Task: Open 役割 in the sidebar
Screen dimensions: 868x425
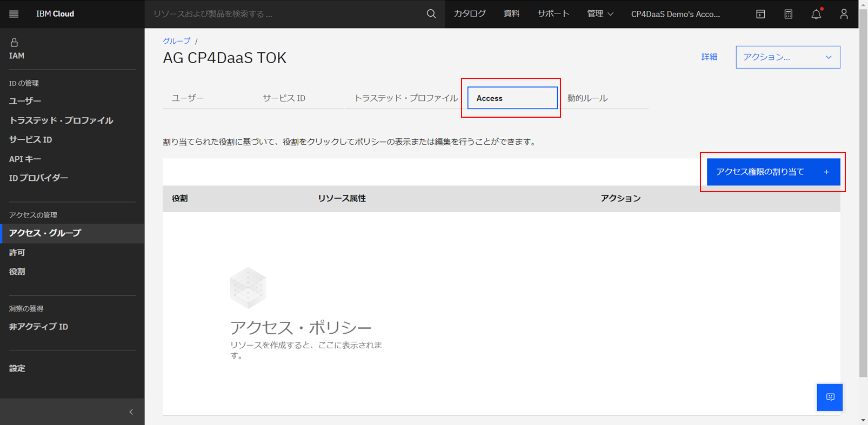Action: click(x=17, y=272)
